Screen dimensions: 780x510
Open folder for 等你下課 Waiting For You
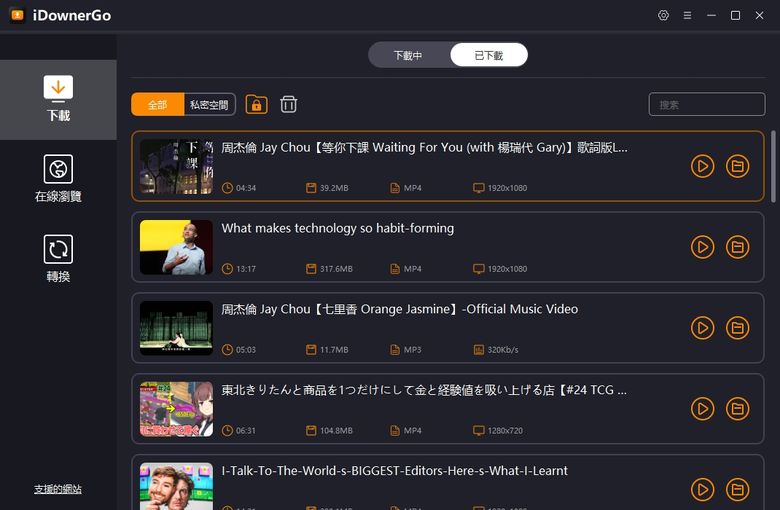(737, 166)
